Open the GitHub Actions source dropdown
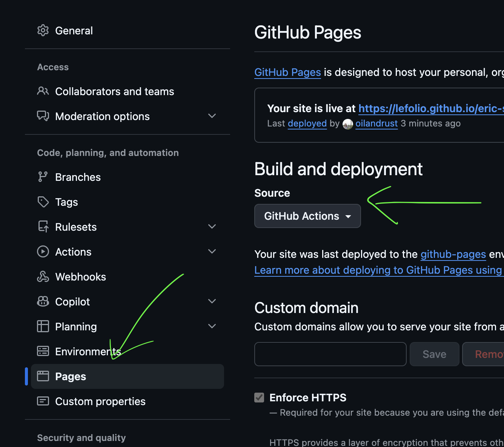Viewport: 504px width, 447px height. coord(307,216)
